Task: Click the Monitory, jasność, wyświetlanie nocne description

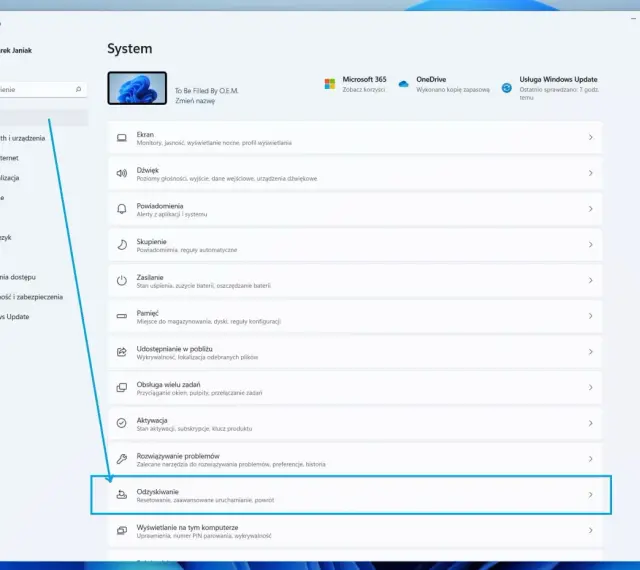Action: click(x=214, y=143)
